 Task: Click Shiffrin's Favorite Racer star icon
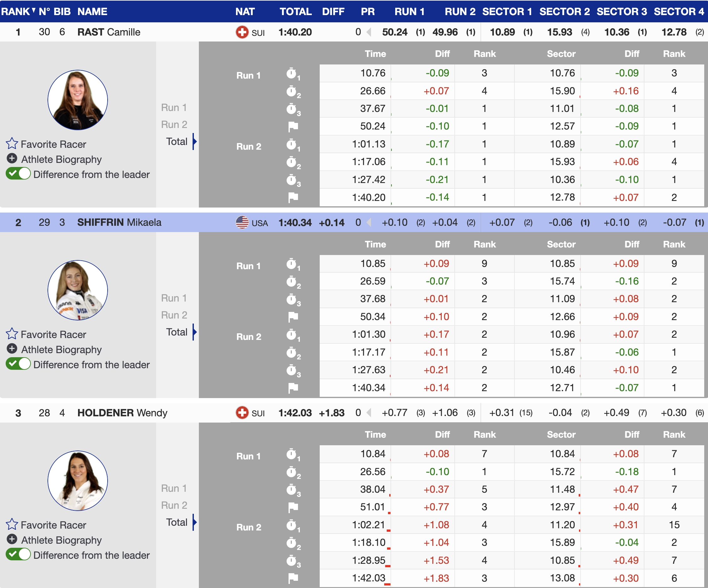[12, 334]
